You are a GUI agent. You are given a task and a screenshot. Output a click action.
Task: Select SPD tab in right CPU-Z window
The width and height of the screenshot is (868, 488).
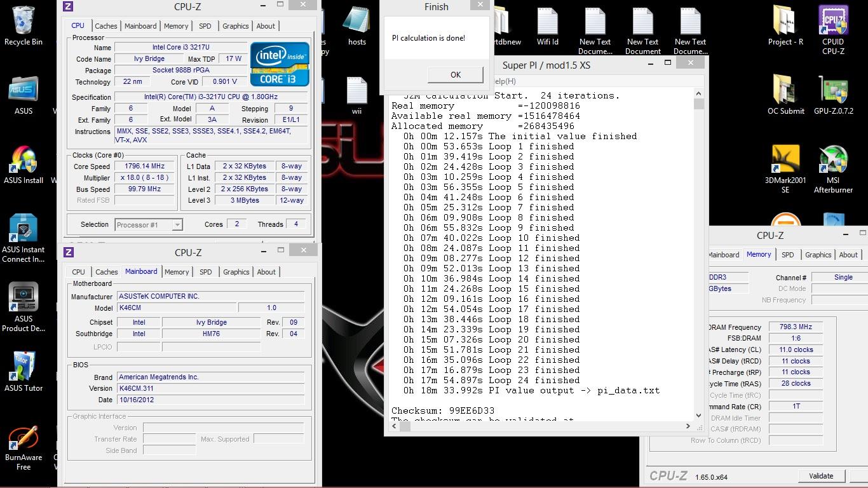(x=787, y=255)
